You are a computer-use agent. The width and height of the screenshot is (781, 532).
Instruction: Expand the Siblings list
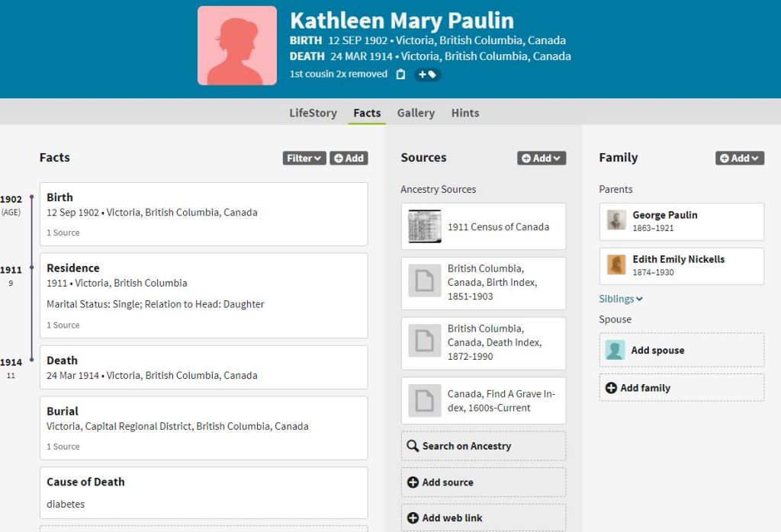621,299
